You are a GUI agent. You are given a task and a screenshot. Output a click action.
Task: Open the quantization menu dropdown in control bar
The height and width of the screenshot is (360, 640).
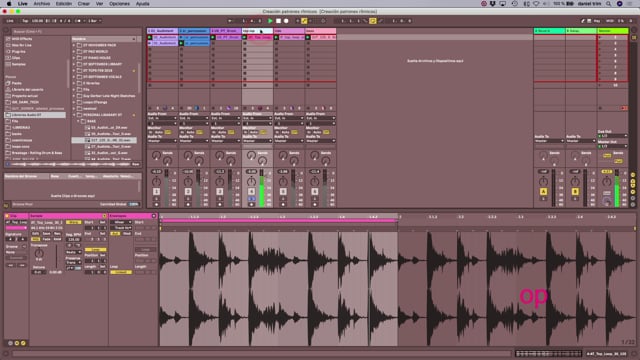(94, 21)
